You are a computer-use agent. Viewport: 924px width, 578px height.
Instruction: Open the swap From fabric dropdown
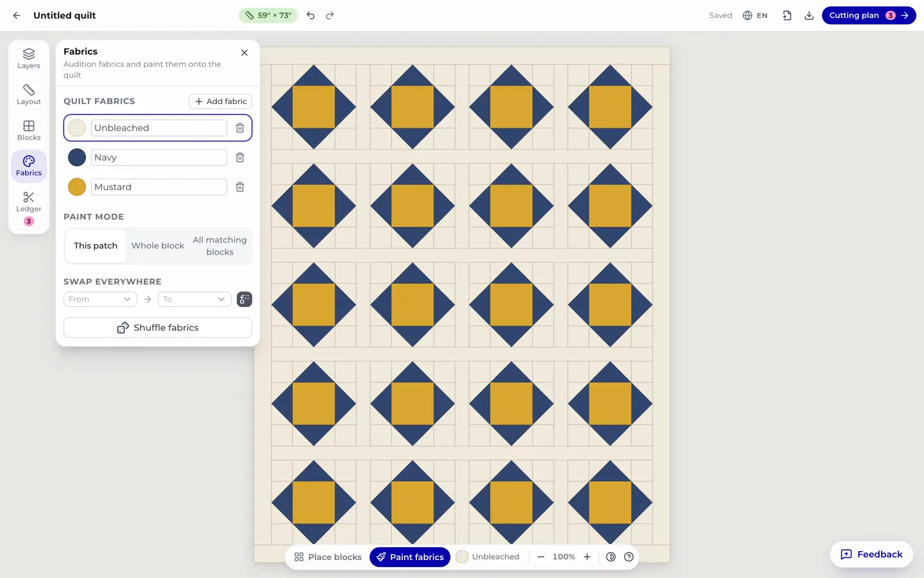[100, 299]
